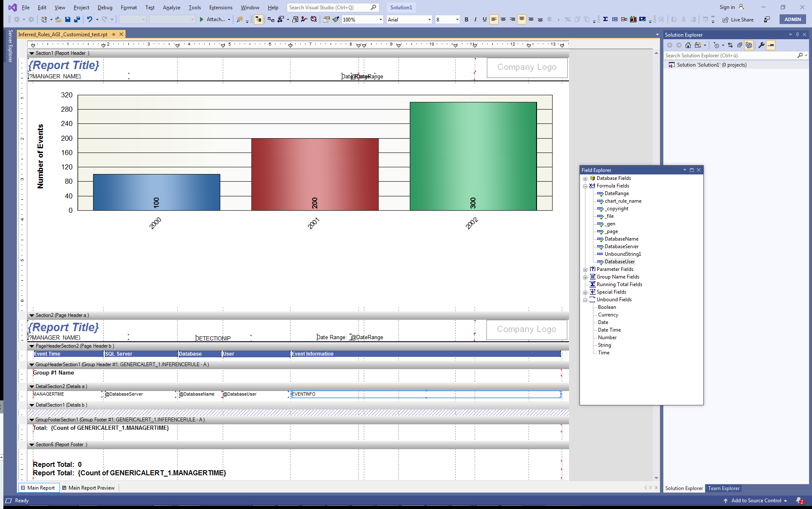This screenshot has height=509, width=812.
Task: Click Add to Source Control
Action: coord(756,501)
